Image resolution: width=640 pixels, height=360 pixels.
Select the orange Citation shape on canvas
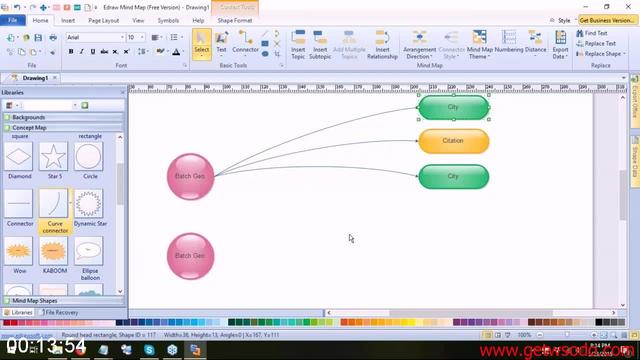click(453, 141)
